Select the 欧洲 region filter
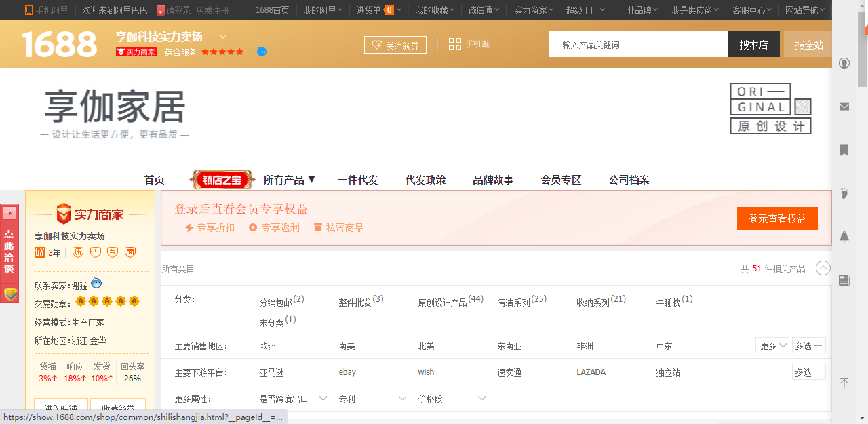The width and height of the screenshot is (868, 424). click(267, 346)
